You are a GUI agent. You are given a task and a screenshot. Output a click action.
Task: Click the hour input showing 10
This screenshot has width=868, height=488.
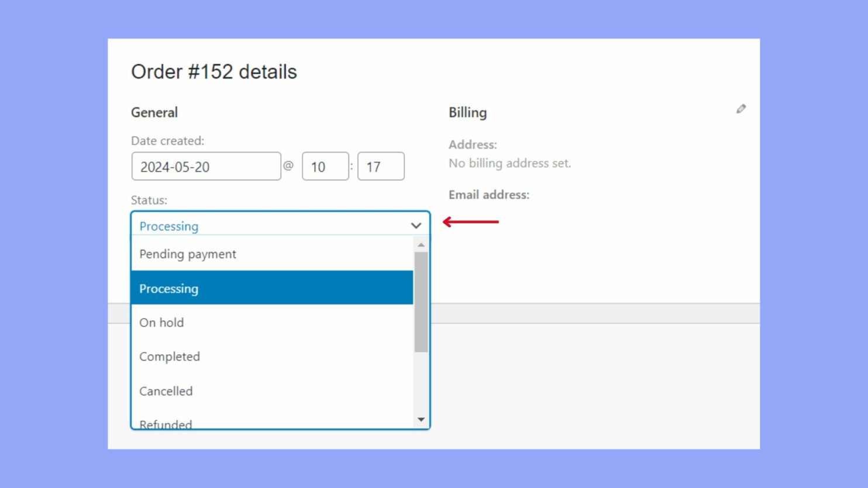(325, 166)
